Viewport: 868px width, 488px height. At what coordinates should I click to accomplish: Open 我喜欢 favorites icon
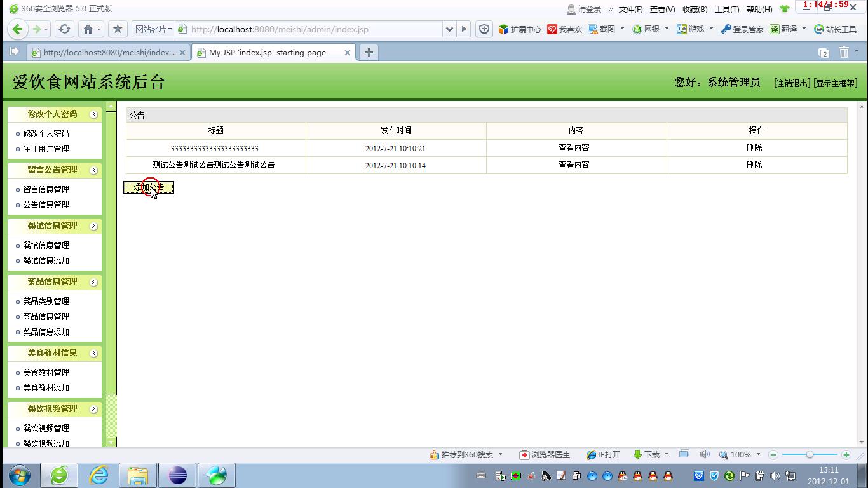[x=564, y=29]
